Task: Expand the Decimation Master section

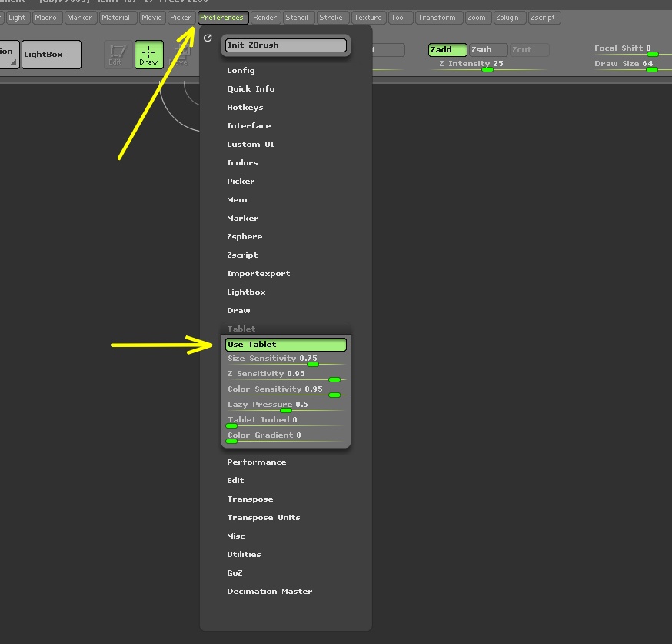Action: [x=270, y=591]
